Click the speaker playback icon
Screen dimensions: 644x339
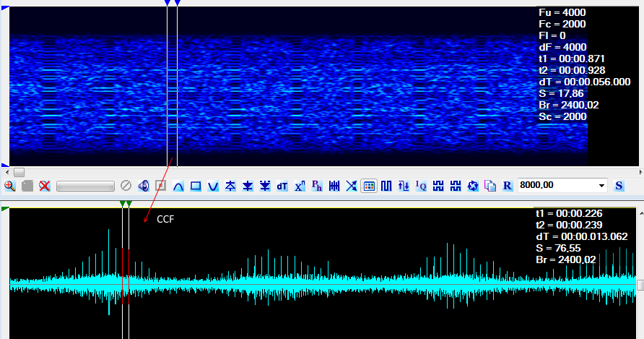tap(144, 186)
